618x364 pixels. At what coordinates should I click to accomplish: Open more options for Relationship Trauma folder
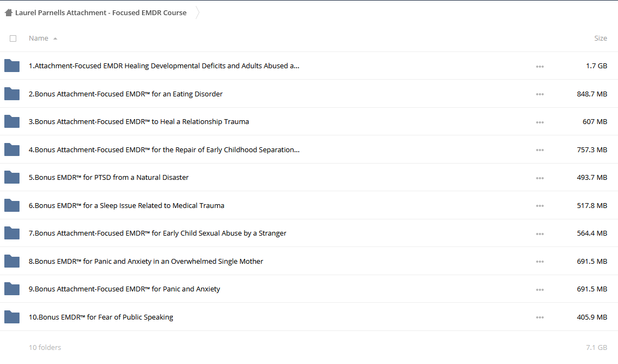[540, 122]
